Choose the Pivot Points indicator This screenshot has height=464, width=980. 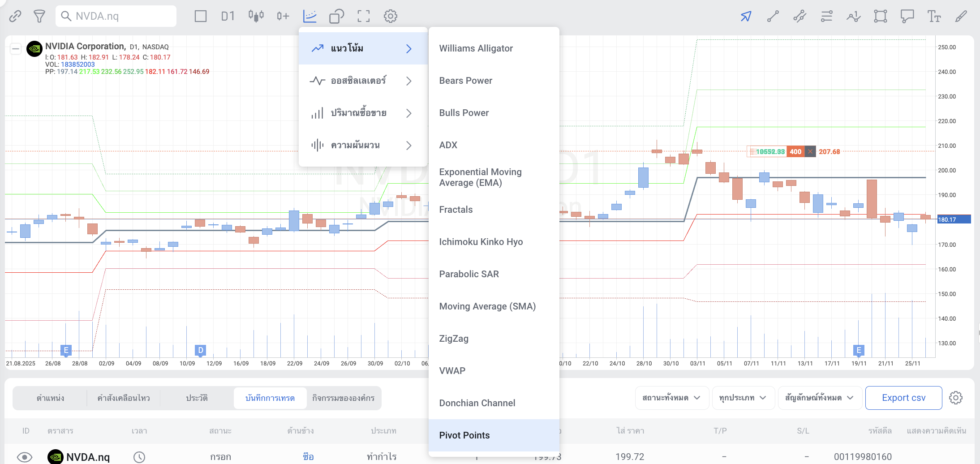[x=494, y=435]
